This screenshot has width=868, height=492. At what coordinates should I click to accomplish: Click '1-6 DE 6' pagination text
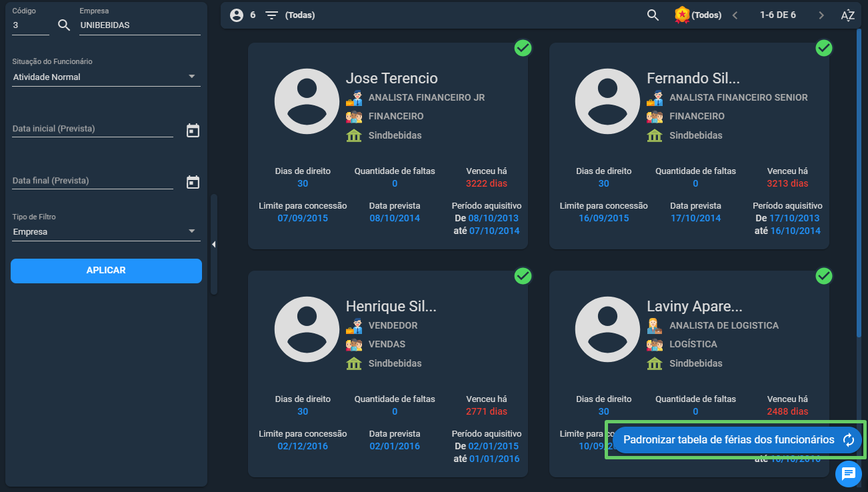point(778,15)
